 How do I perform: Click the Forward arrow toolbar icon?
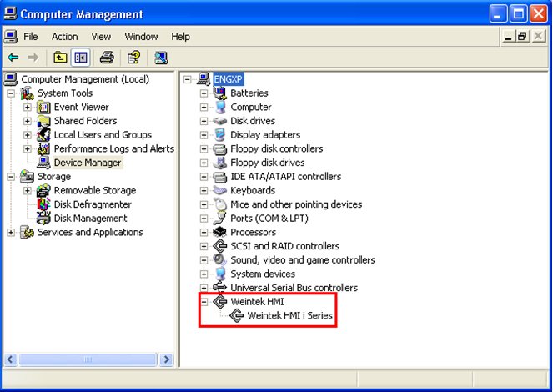coord(33,57)
